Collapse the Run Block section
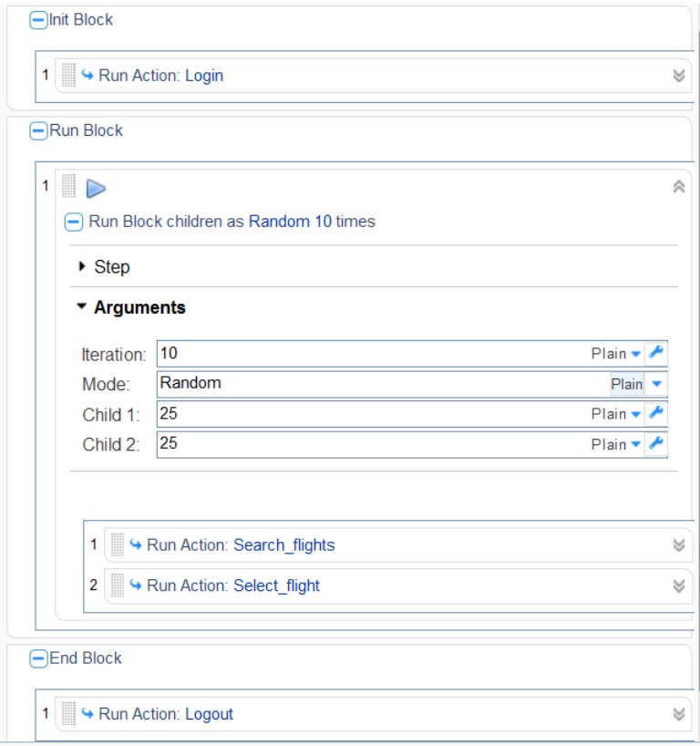700x746 pixels. [38, 131]
